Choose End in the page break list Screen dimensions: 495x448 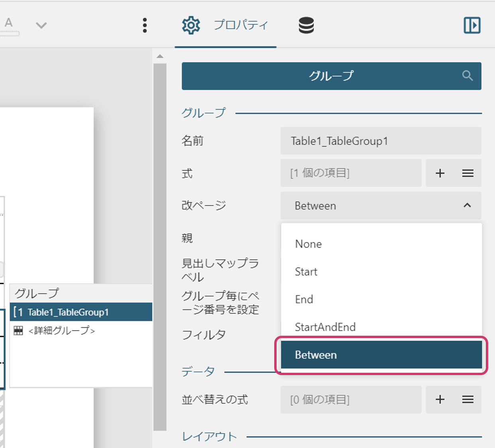click(x=381, y=299)
